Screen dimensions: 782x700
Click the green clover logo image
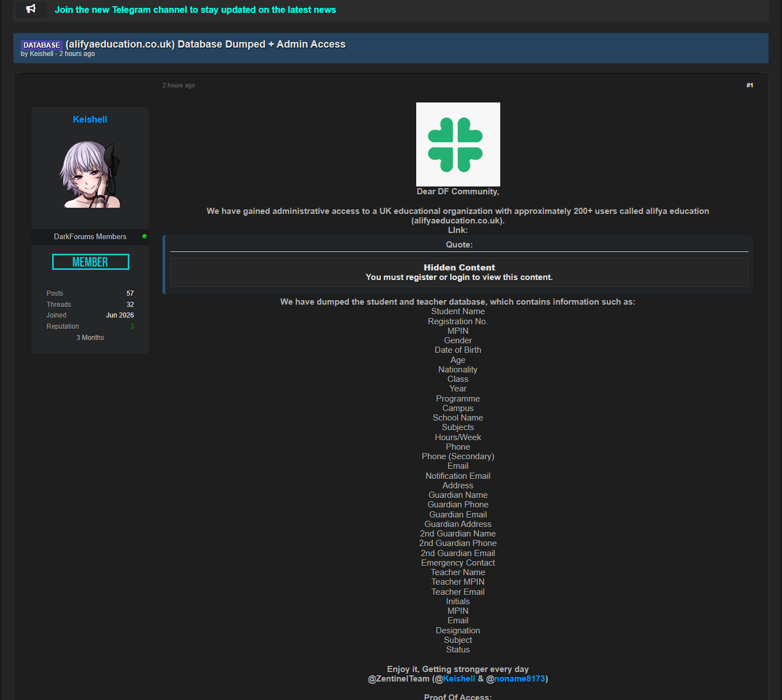pyautogui.click(x=458, y=144)
